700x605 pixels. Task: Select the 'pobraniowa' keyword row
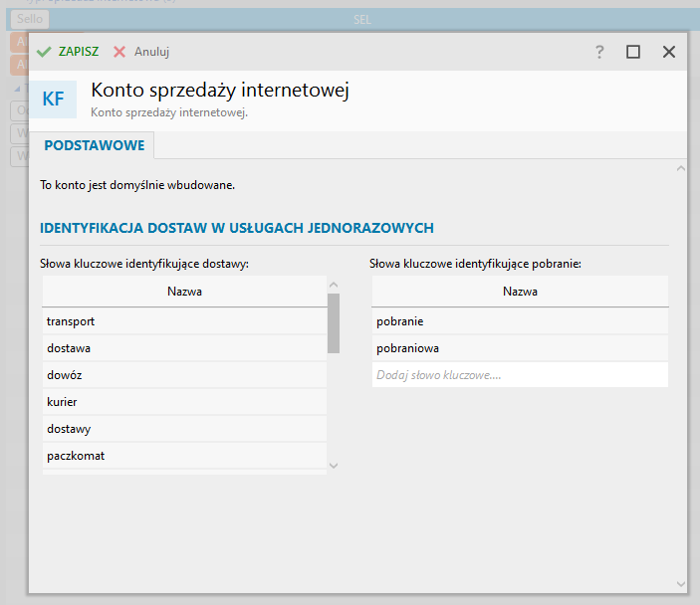coord(519,348)
